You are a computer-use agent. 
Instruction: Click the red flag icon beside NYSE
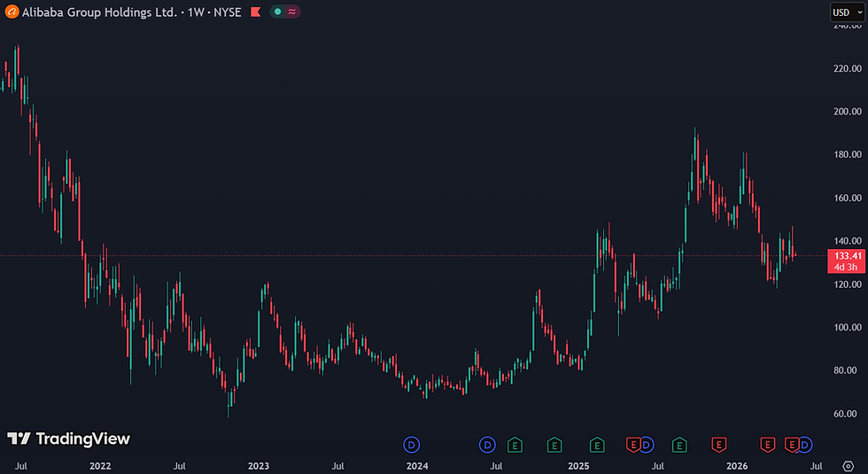click(x=256, y=12)
